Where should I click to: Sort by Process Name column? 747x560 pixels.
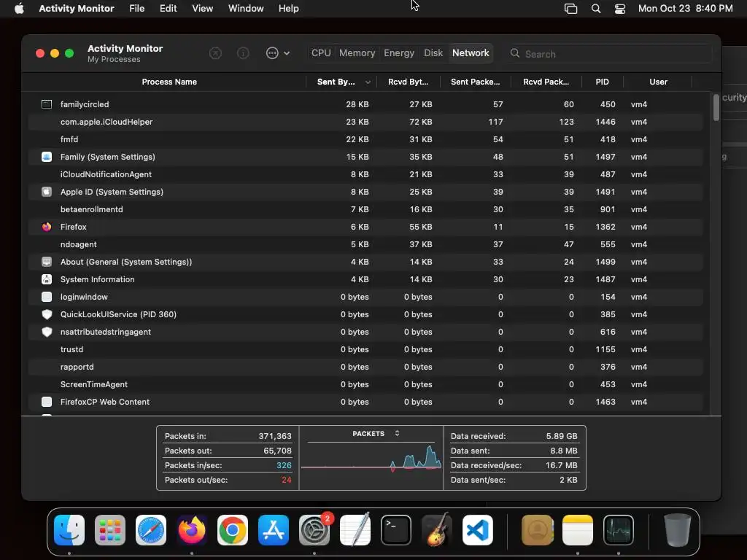tap(169, 82)
